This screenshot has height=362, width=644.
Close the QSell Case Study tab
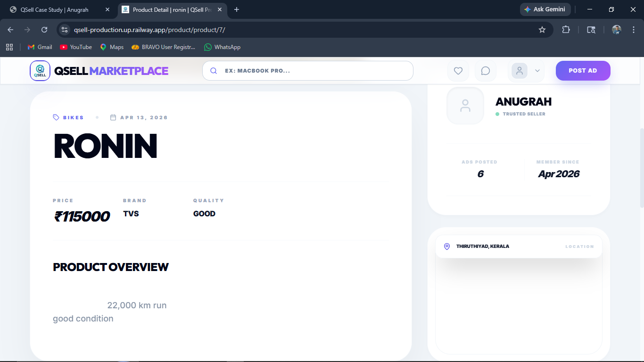click(107, 9)
